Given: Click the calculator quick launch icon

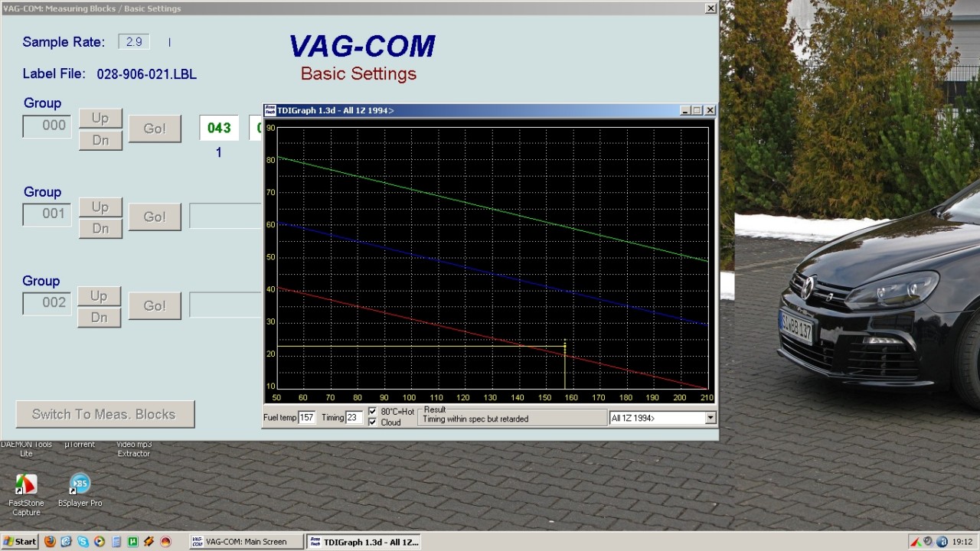Looking at the screenshot, I should click(116, 542).
